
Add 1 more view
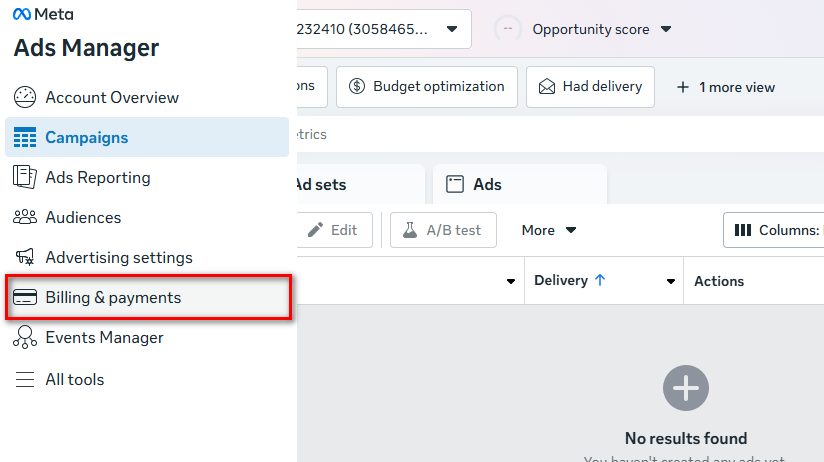pyautogui.click(x=726, y=87)
